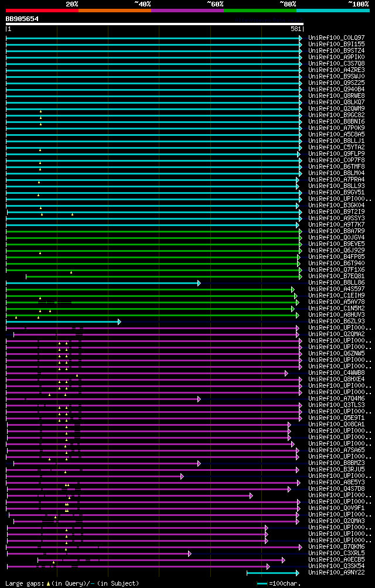375x588 pixels.
Task: Open hit UniRef100_C3S7Q8
Action: click(x=336, y=63)
